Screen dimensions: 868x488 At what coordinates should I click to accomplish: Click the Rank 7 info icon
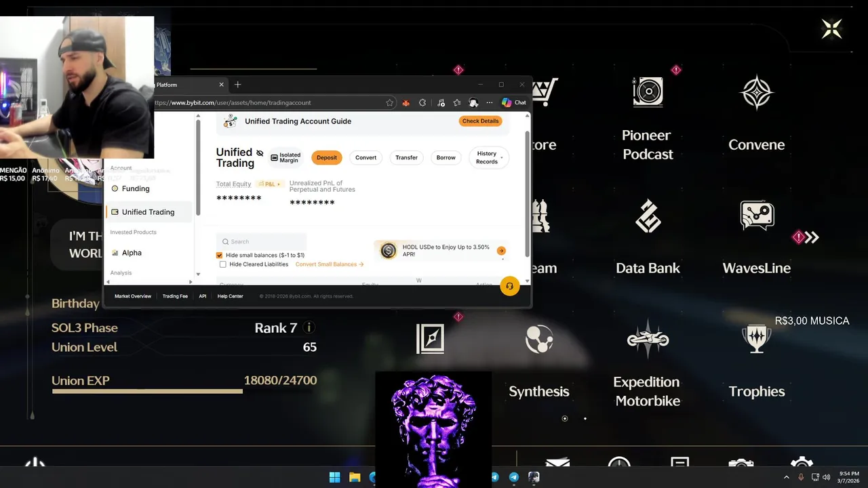click(309, 327)
